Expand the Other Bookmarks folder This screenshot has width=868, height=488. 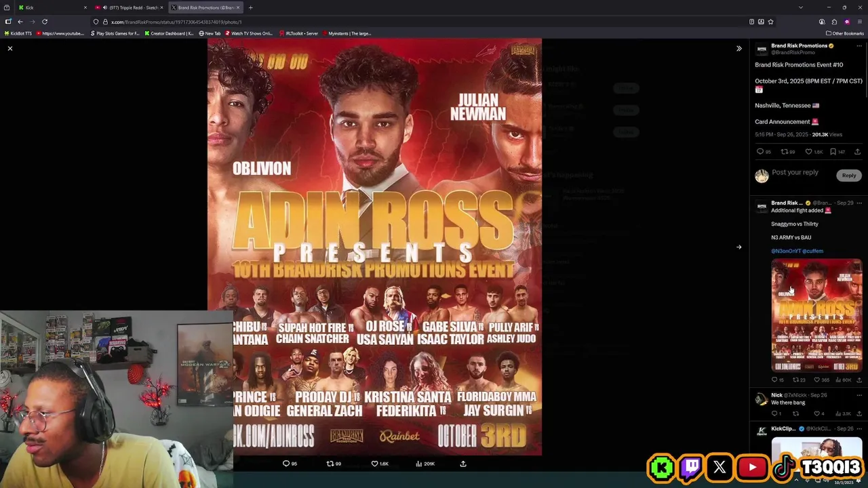point(845,33)
